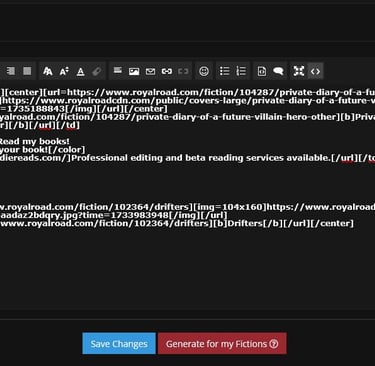Click the 'your book![/color]' text line
Image resolution: width=375 pixels, height=366 pixels.
click(42, 150)
